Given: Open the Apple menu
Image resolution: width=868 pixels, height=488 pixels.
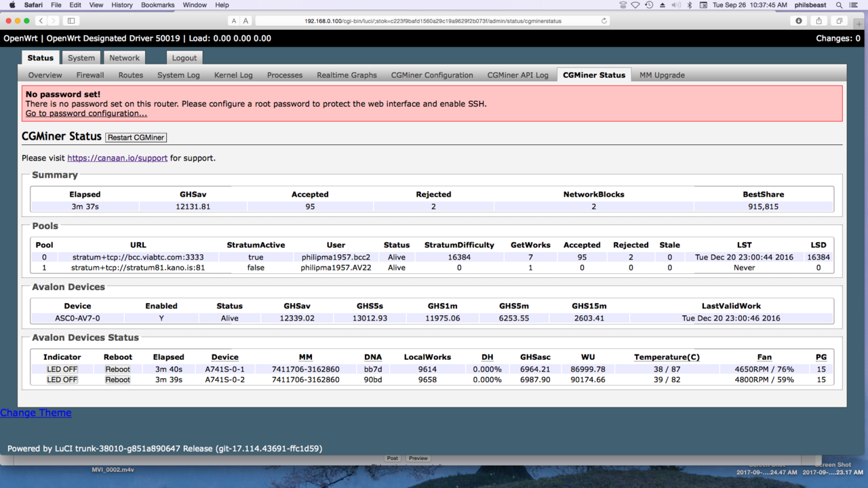Looking at the screenshot, I should tap(12, 5).
